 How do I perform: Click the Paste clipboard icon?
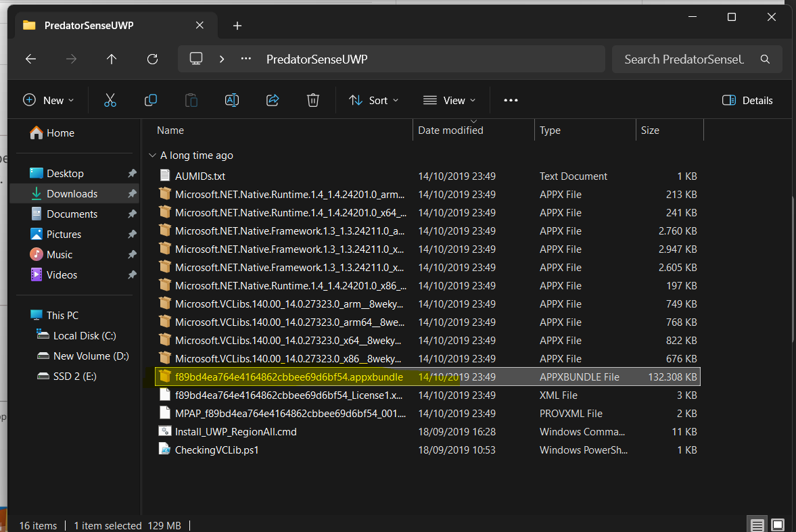click(191, 100)
